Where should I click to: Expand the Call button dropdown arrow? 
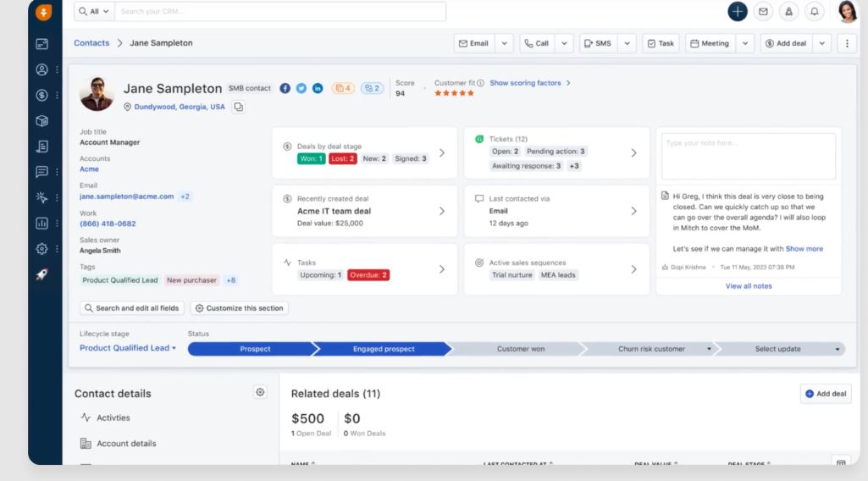564,43
